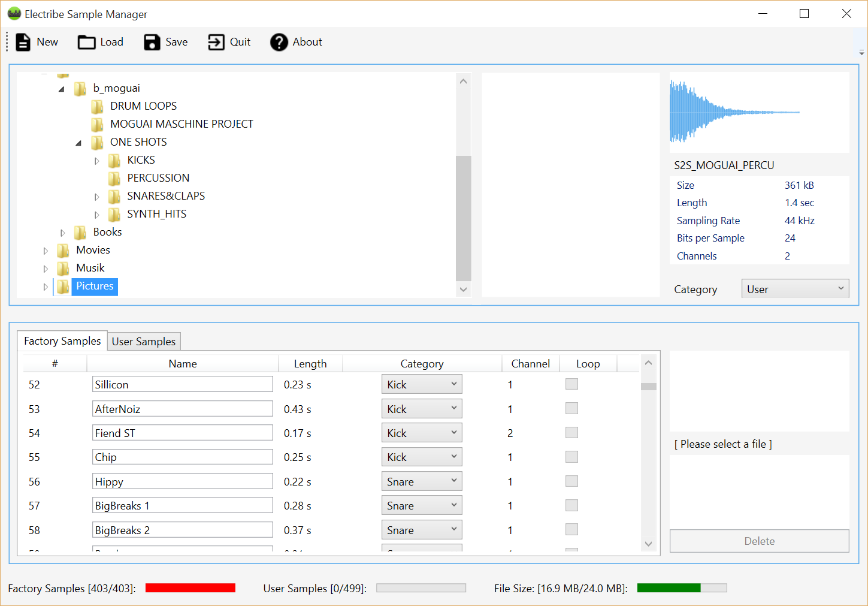Select the Factory Samples tab

click(x=62, y=341)
